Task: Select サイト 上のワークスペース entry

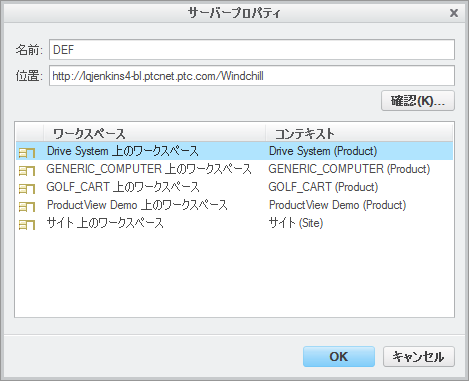Action: (x=105, y=223)
